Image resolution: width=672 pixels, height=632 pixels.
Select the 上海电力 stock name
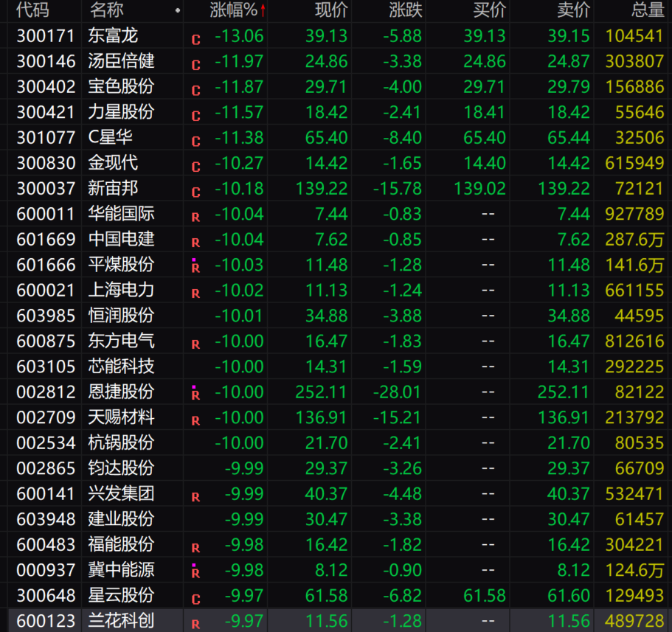[x=121, y=290]
